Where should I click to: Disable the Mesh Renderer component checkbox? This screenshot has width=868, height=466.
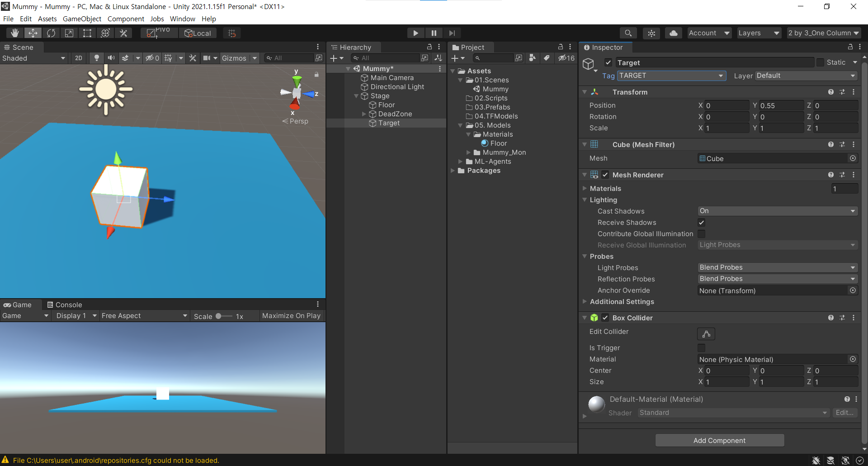click(x=605, y=175)
